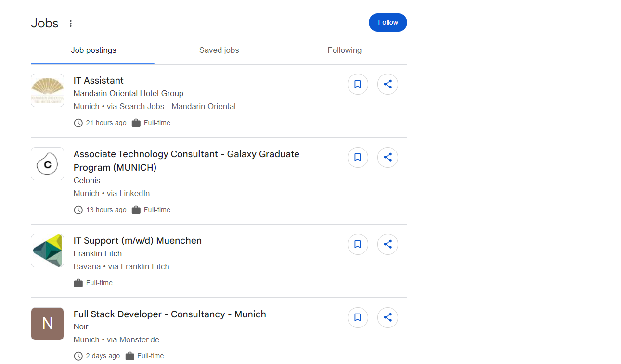
Task: Bookmark the IT Assistant job
Action: (358, 84)
